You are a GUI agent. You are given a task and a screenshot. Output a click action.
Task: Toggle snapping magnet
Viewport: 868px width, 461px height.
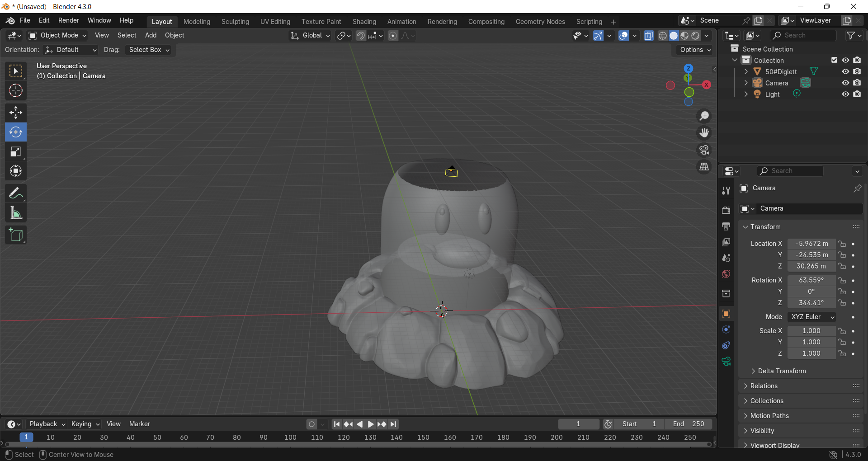tap(360, 36)
